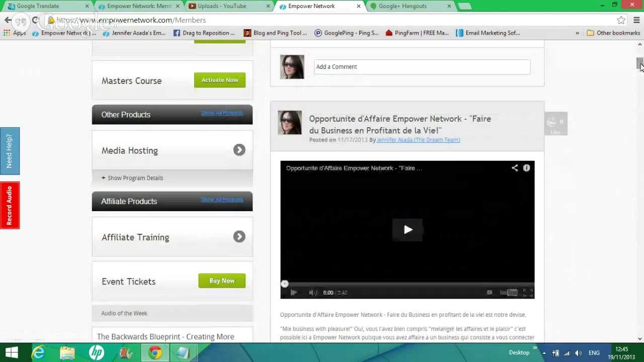Click commenter avatar beside Add a Comment
The width and height of the screenshot is (644, 362).
pos(292,67)
